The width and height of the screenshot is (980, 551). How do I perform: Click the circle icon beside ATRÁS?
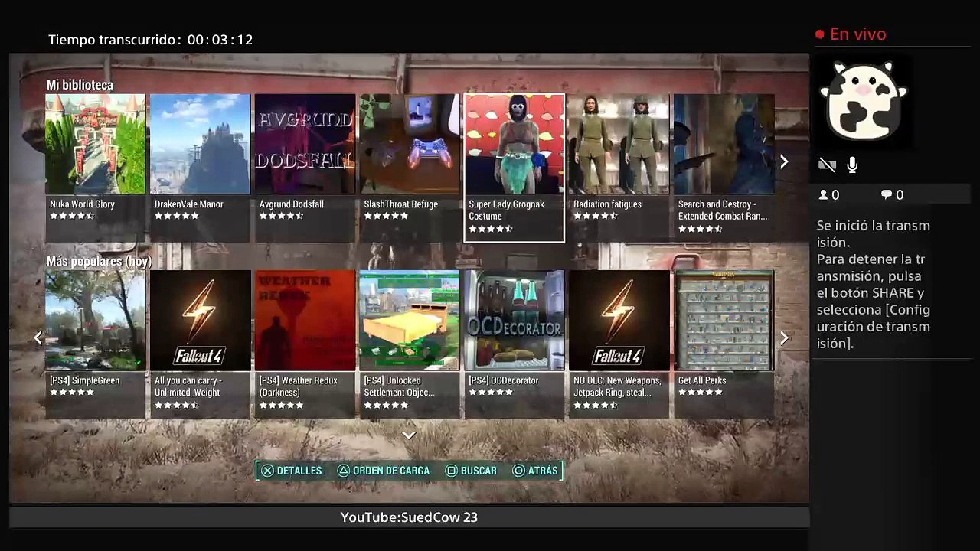pyautogui.click(x=518, y=471)
